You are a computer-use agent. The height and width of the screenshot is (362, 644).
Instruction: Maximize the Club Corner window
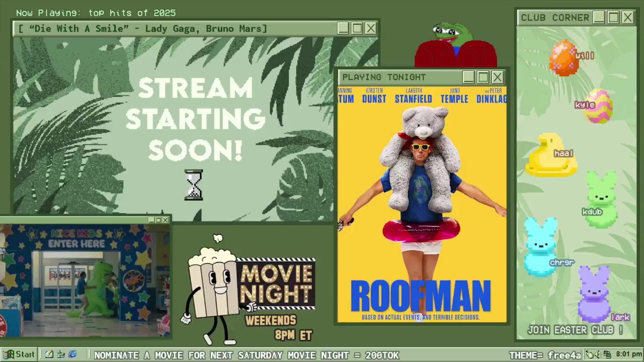click(613, 17)
